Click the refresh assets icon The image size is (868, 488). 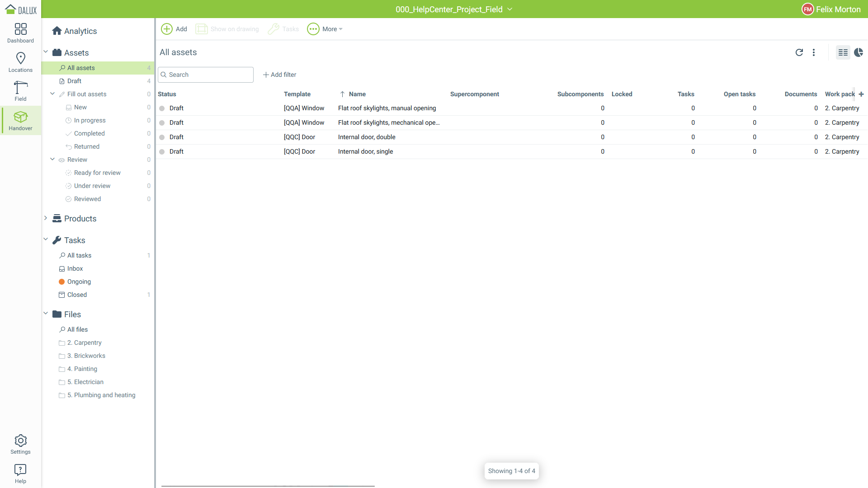click(799, 52)
